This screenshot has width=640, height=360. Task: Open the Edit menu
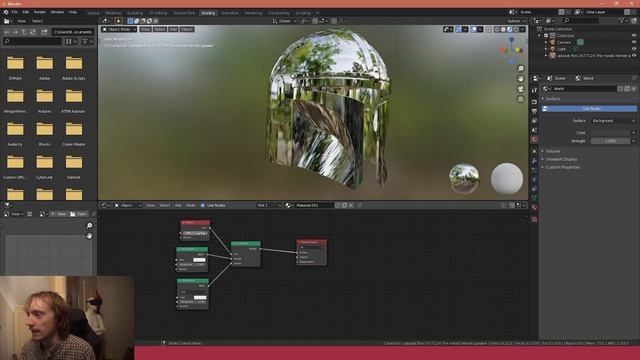(26, 12)
